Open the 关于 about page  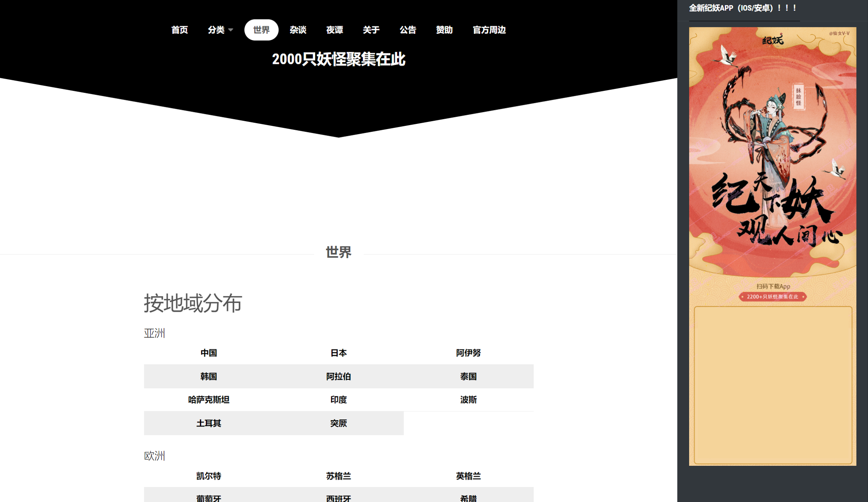371,30
